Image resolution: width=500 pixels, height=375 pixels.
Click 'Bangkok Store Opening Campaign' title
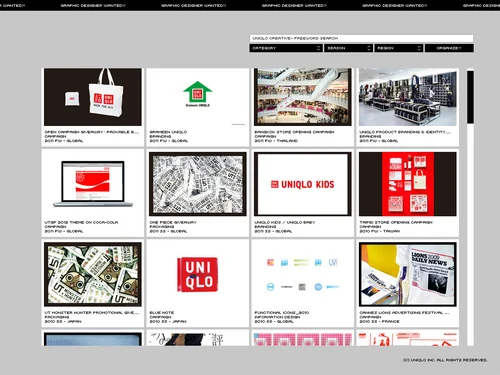294,132
